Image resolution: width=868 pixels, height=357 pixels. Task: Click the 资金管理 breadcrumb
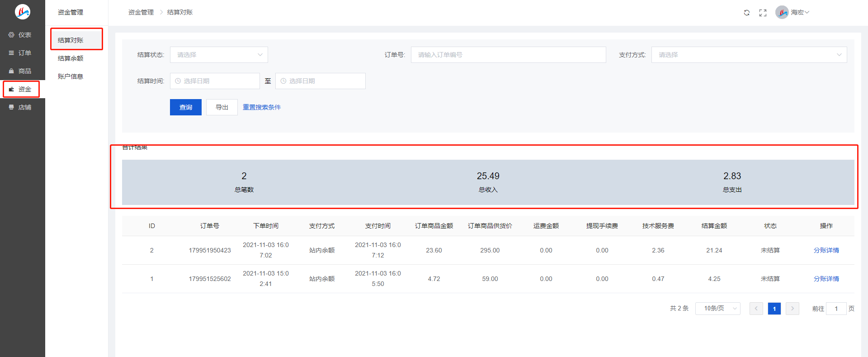141,12
